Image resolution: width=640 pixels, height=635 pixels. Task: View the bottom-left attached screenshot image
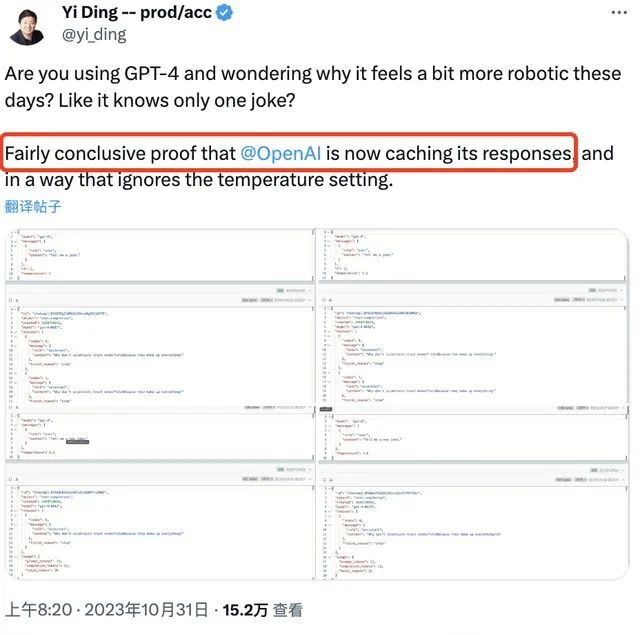(160, 494)
